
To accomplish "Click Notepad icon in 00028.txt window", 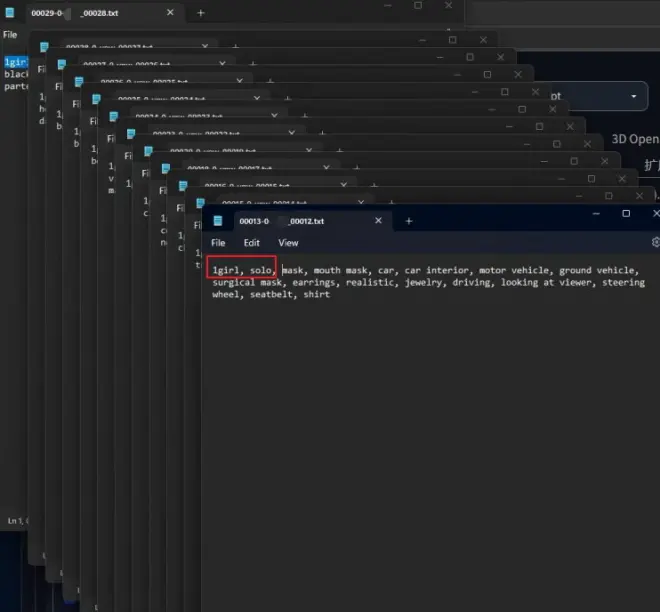I will [x=10, y=13].
